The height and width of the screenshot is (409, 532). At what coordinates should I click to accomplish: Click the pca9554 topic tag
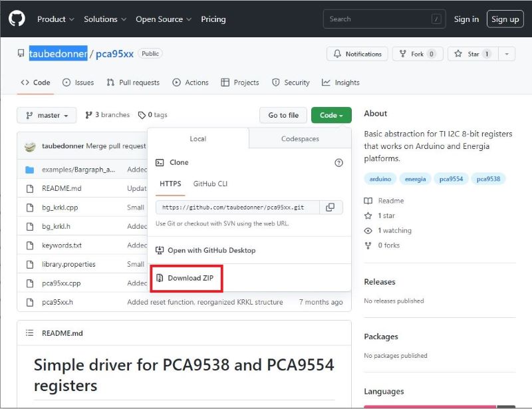pos(451,179)
